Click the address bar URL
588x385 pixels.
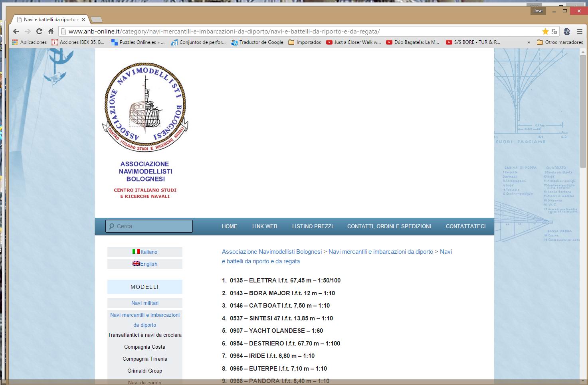tap(224, 31)
